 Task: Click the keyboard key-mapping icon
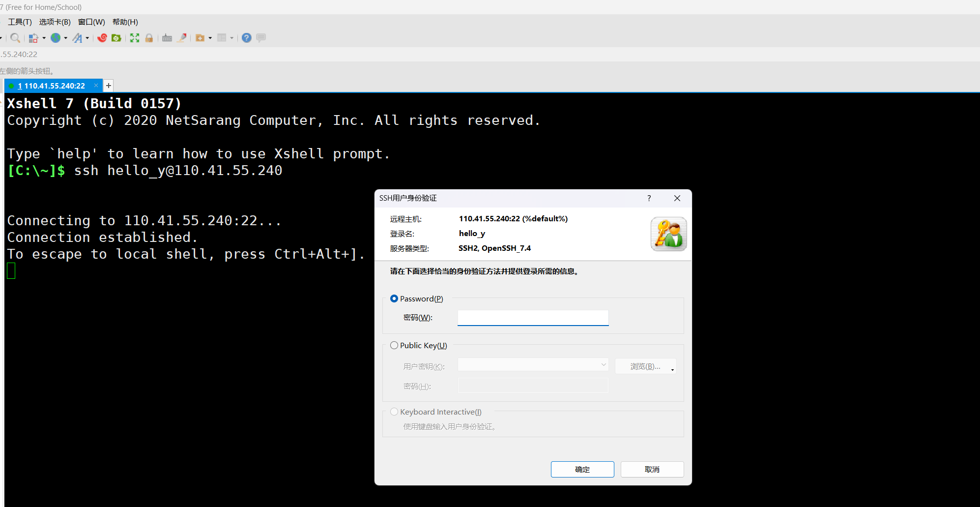pos(167,38)
